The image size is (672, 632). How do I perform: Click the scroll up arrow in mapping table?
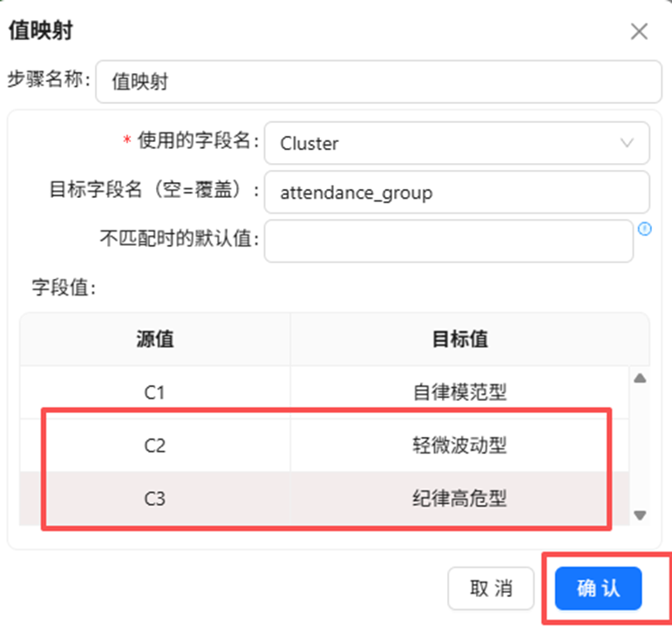(x=640, y=378)
